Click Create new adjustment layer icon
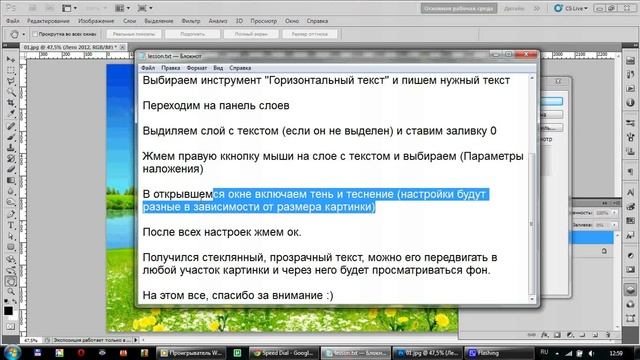 pos(570,335)
